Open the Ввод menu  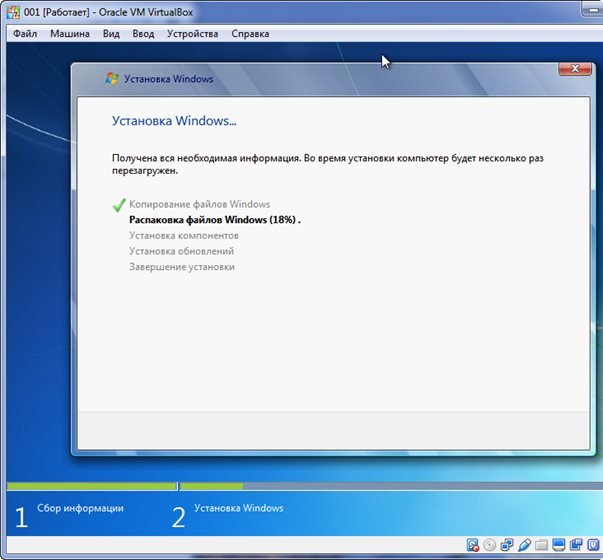143,34
